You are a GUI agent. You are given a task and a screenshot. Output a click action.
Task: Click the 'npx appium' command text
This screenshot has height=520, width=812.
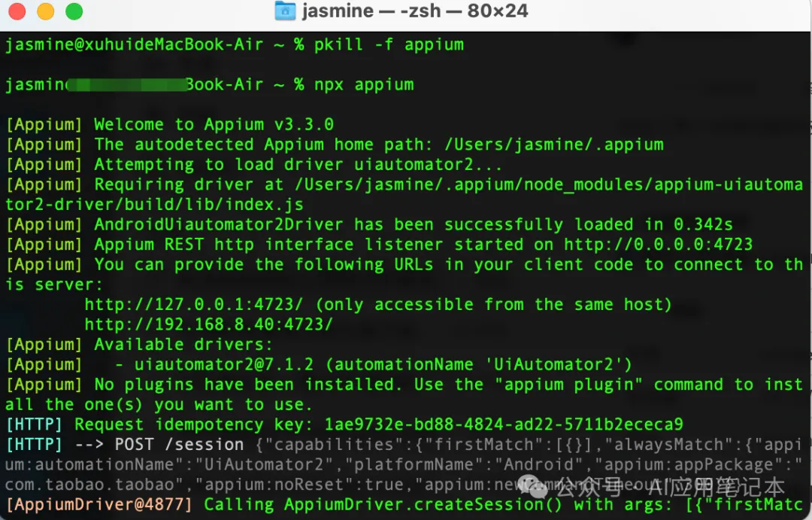[x=364, y=84]
